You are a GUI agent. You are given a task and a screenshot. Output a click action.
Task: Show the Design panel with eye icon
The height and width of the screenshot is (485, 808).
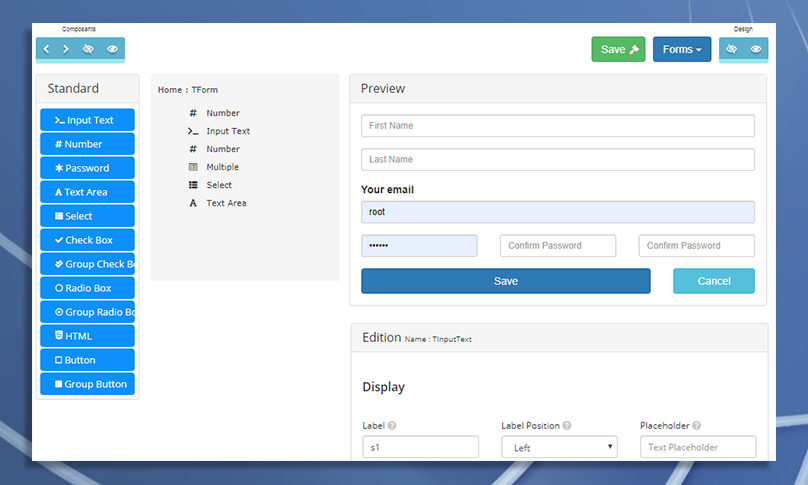756,49
